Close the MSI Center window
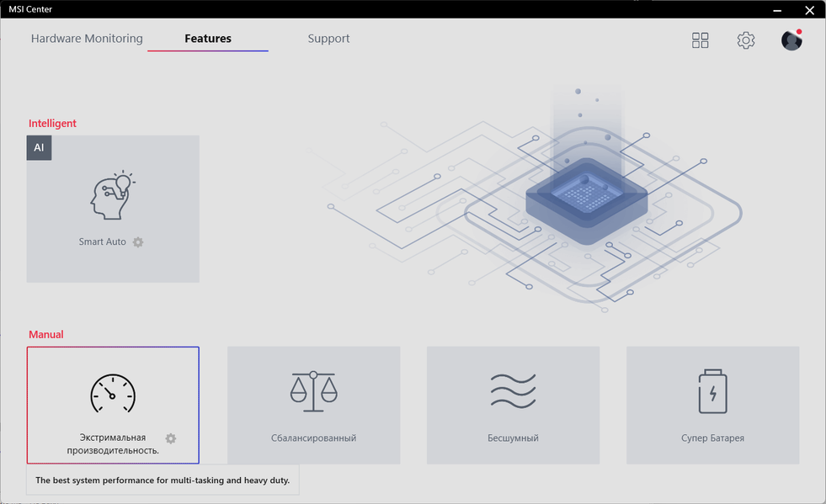 coord(810,10)
